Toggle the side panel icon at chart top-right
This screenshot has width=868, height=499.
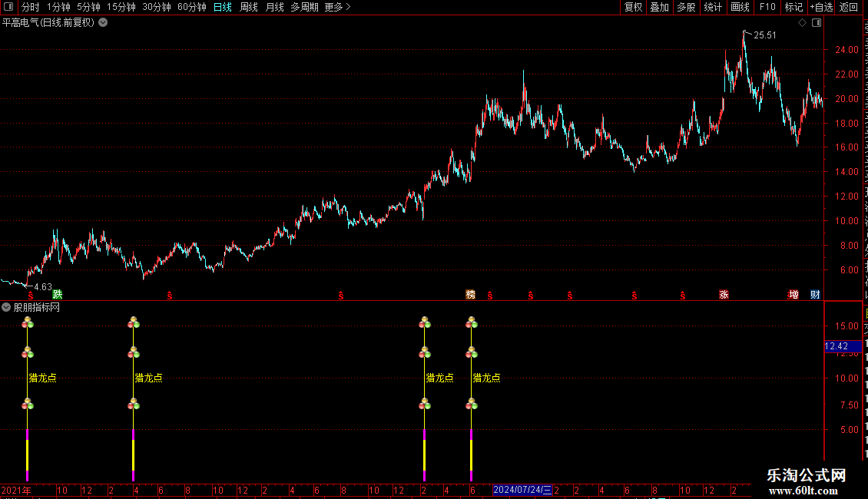coord(817,23)
